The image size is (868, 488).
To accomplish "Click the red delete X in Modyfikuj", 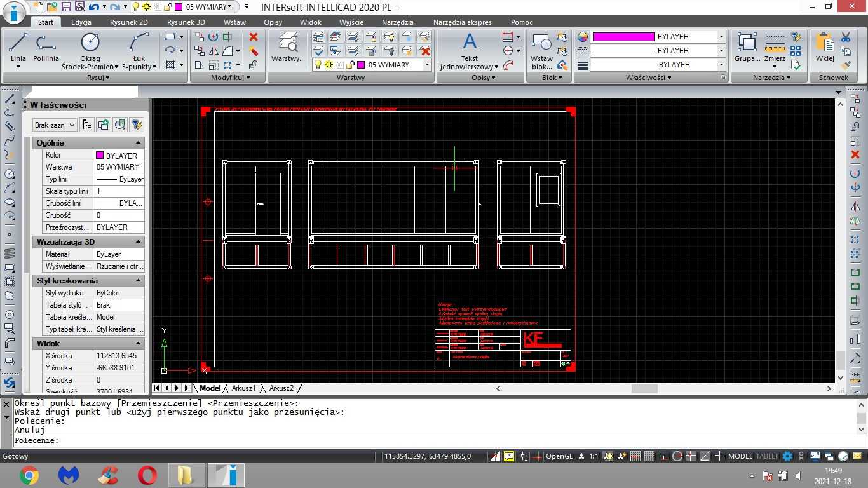I will pos(254,37).
